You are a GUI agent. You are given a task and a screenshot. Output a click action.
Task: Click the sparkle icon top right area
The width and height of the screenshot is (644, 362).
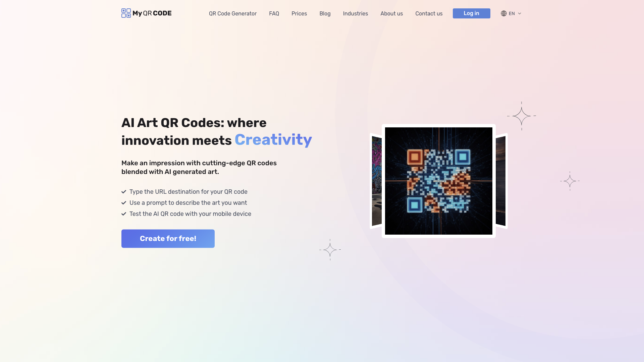point(522,116)
